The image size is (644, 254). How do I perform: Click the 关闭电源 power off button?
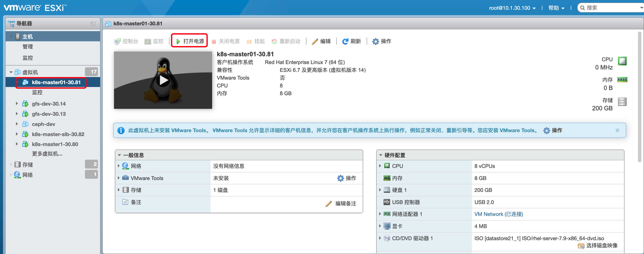[x=226, y=41]
